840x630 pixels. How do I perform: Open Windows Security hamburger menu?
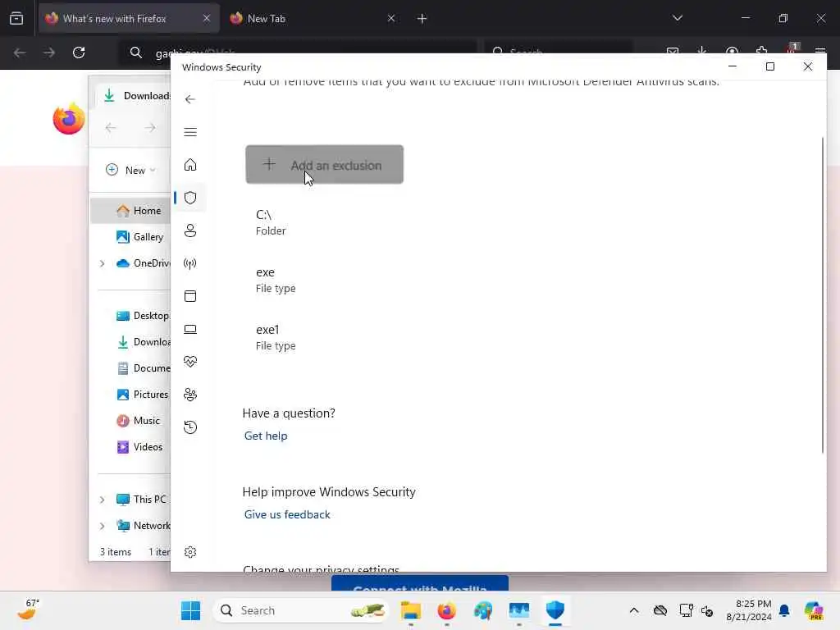pyautogui.click(x=190, y=132)
